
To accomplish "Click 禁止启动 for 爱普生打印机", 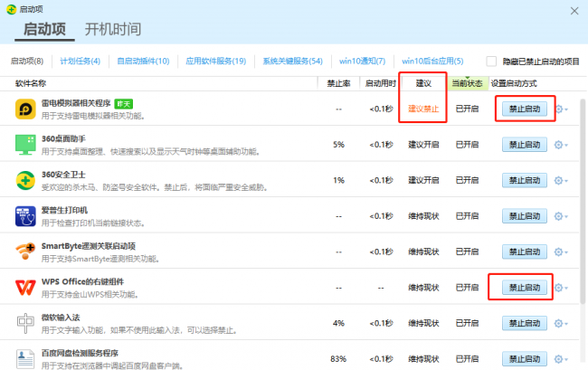I will (x=525, y=216).
